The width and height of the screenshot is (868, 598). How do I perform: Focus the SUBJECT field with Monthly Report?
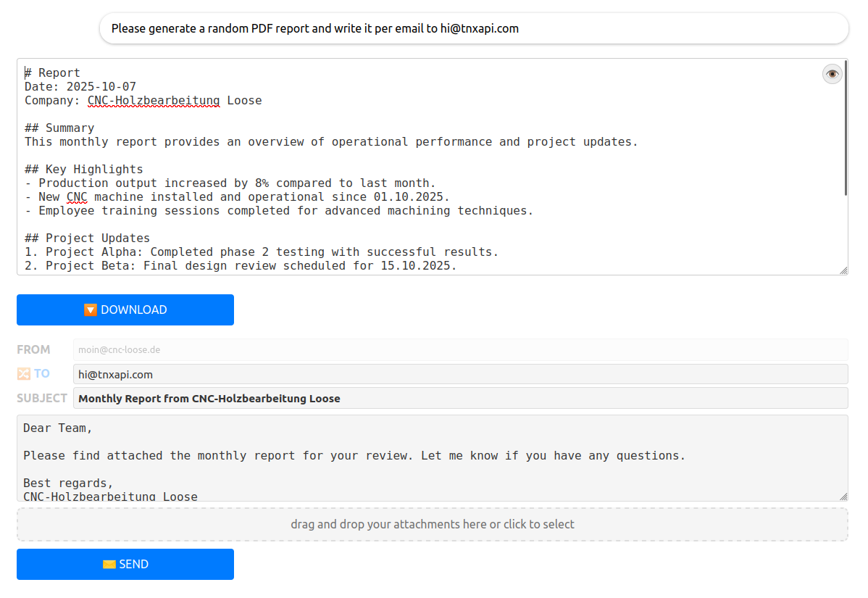[460, 398]
